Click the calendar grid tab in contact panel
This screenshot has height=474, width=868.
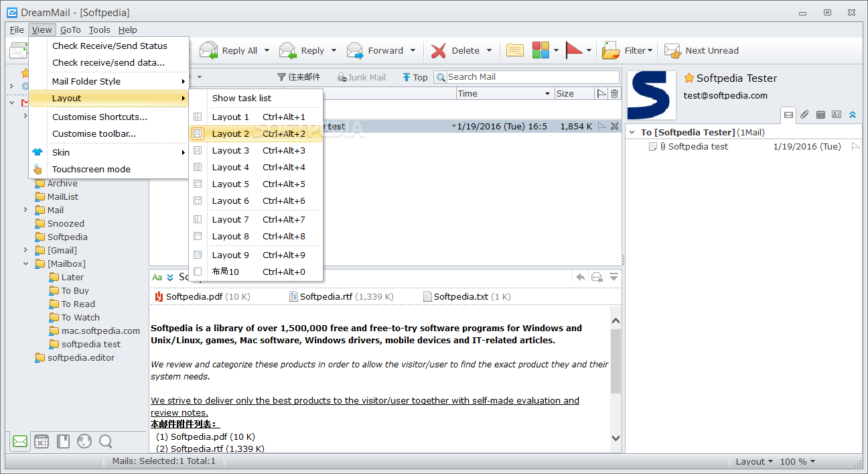820,115
